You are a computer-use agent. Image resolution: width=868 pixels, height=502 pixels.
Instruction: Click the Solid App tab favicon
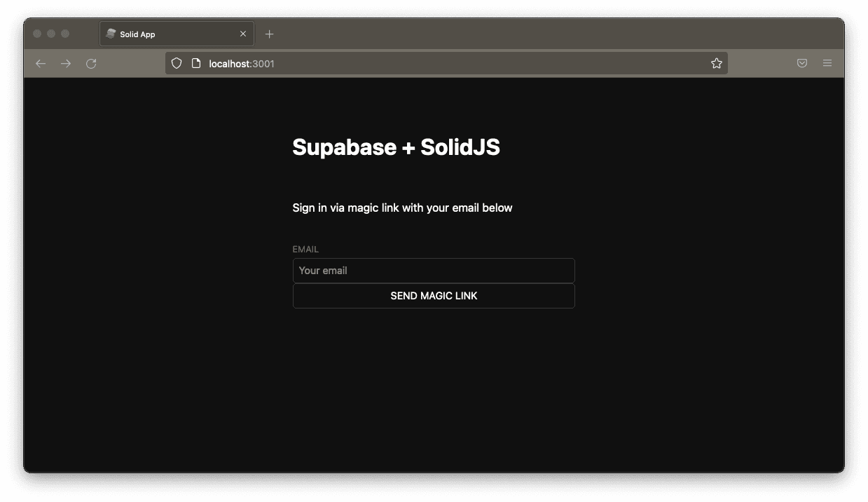111,33
